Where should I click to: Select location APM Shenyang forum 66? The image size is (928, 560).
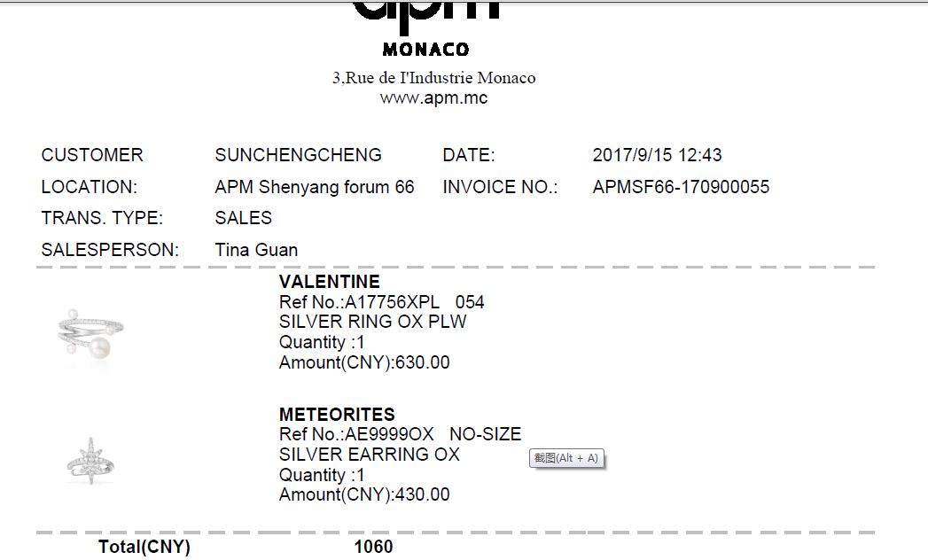315,187
